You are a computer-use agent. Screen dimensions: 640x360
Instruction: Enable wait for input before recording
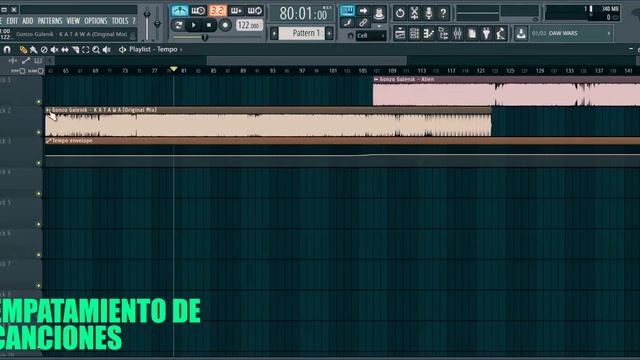pyautogui.click(x=198, y=11)
